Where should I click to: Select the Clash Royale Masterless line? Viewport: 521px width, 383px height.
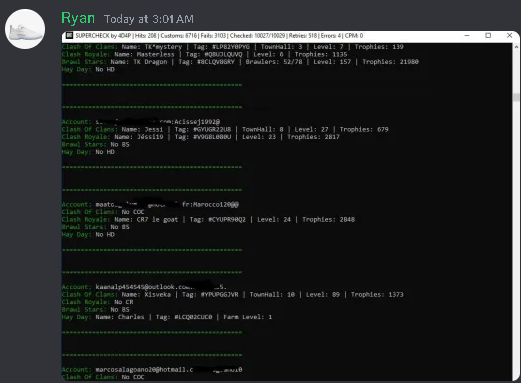(x=205, y=54)
